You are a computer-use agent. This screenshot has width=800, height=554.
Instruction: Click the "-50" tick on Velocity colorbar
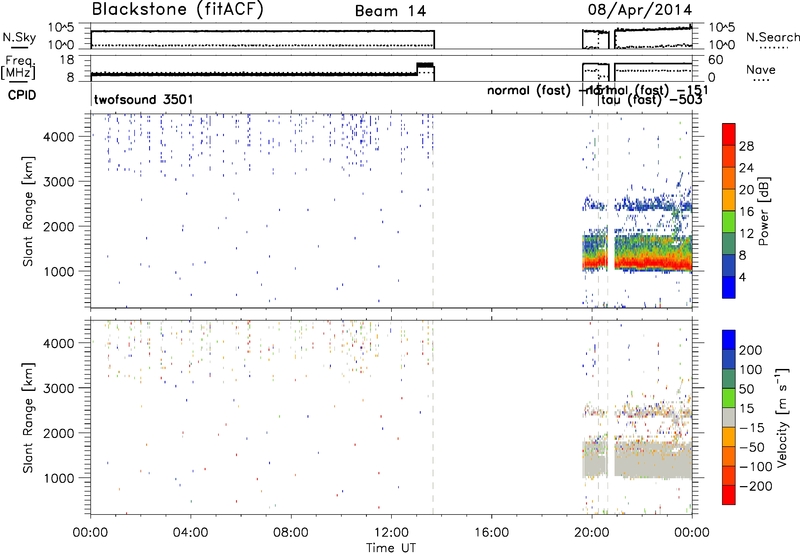752,447
